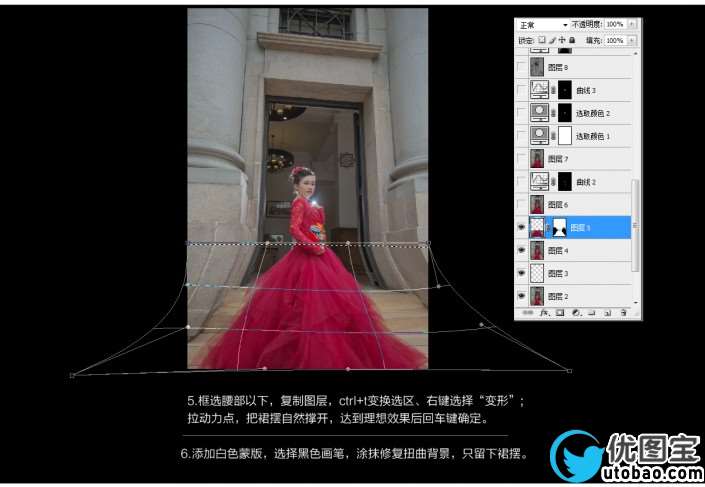
Task: Open the new adjustment layer menu icon
Action: [576, 313]
